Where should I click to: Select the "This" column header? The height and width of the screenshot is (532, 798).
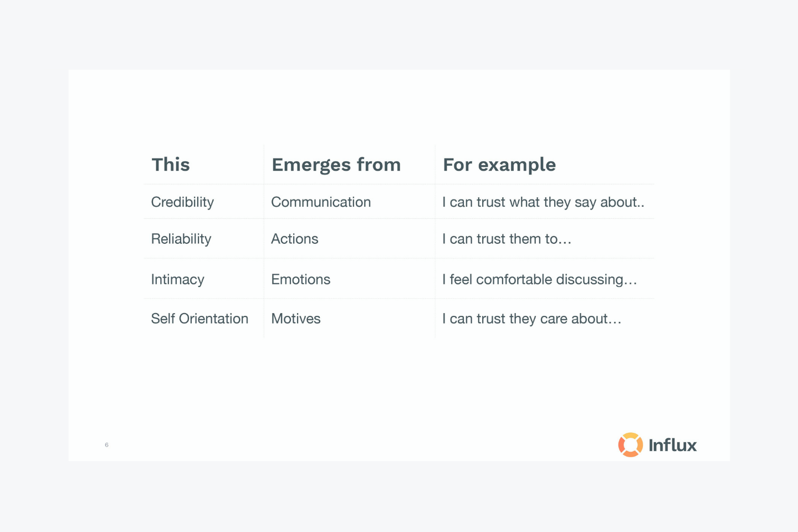(x=171, y=165)
